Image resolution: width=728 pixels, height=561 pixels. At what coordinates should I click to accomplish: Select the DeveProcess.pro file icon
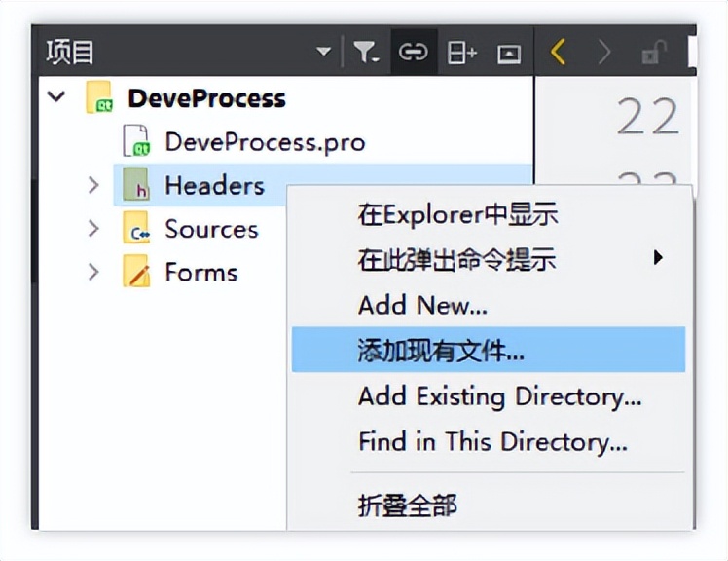[x=136, y=142]
